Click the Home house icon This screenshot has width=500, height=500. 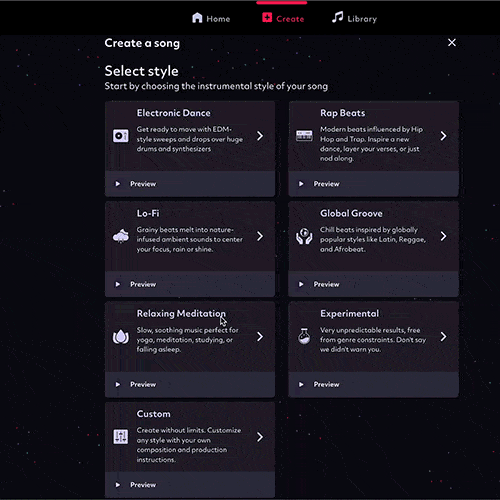(197, 18)
